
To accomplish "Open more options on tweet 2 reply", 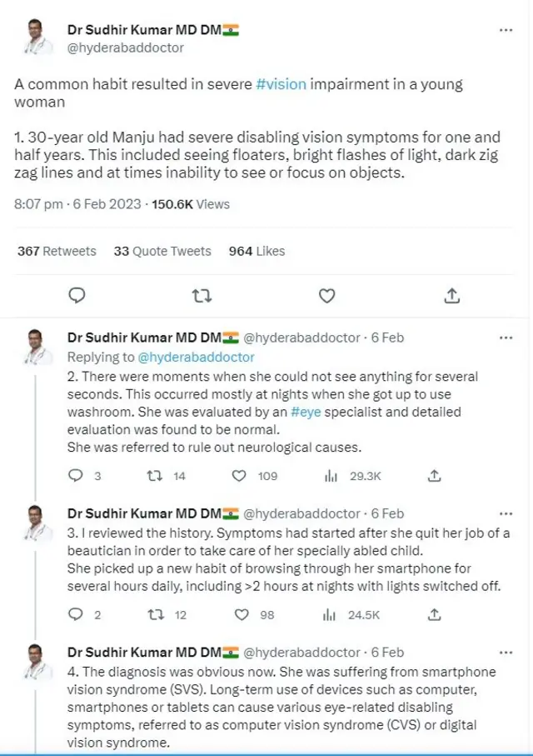I will (506, 338).
